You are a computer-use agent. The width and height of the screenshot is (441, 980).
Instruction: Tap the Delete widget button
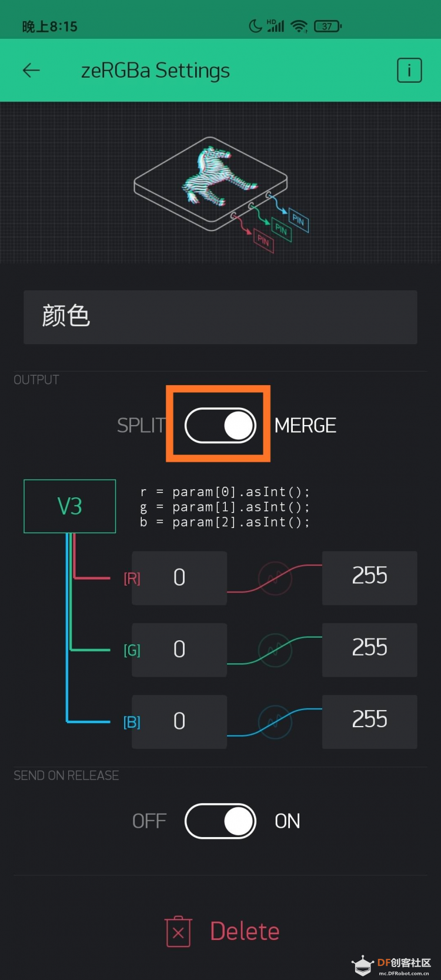click(223, 932)
